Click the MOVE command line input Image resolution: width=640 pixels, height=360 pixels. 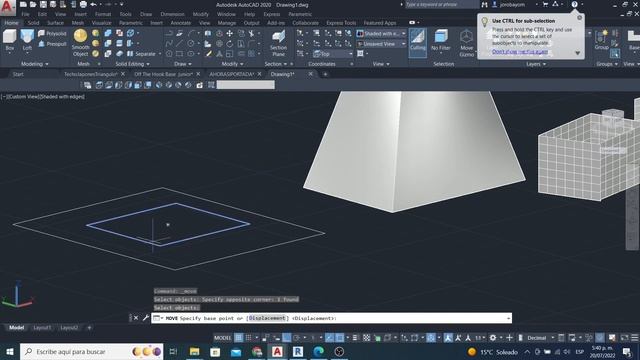point(331,318)
